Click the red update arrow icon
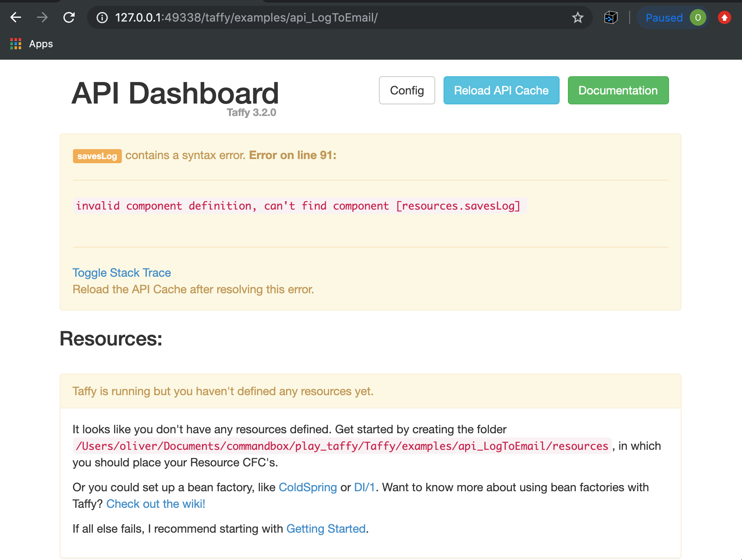 [725, 17]
